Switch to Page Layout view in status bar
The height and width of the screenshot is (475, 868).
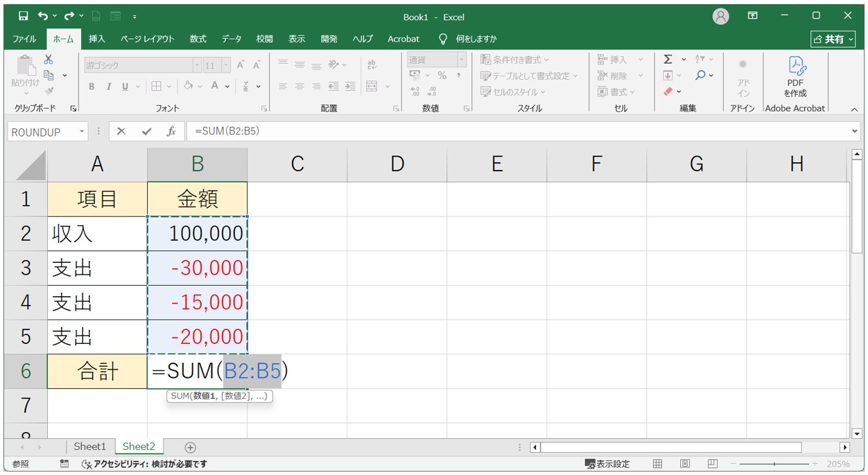[x=685, y=464]
